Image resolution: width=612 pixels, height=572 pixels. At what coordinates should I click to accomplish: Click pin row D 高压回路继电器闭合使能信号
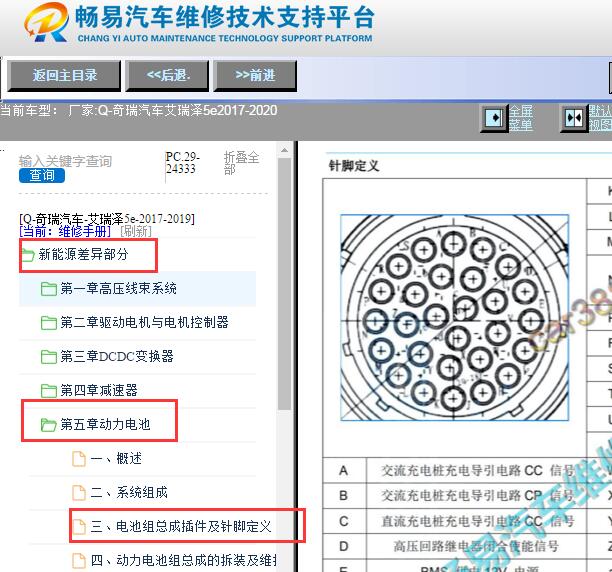coord(455,546)
